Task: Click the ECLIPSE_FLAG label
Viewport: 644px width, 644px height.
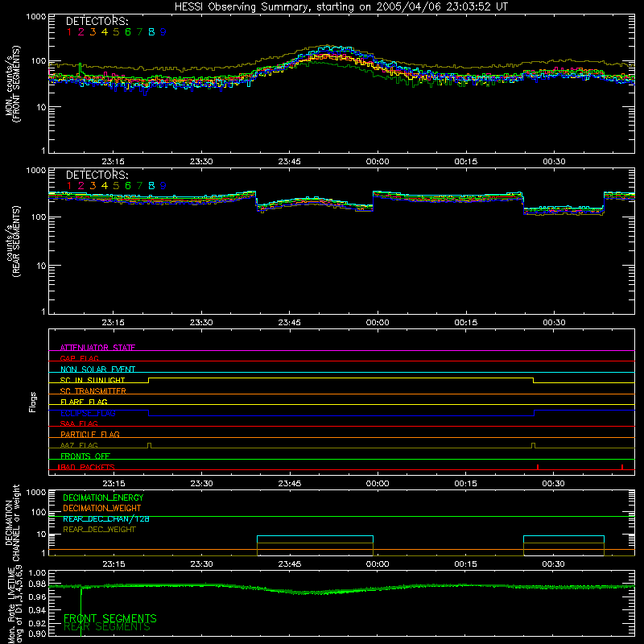Action: click(88, 413)
